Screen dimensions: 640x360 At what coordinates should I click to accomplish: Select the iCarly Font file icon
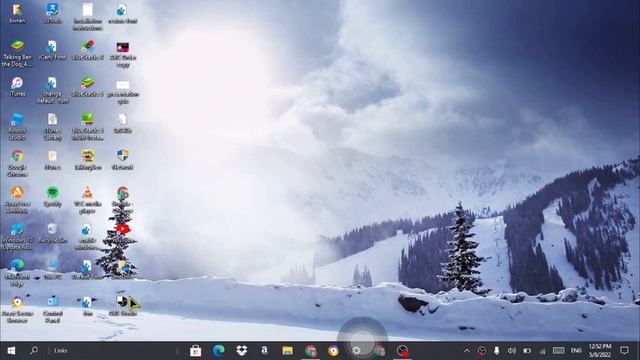pyautogui.click(x=52, y=51)
